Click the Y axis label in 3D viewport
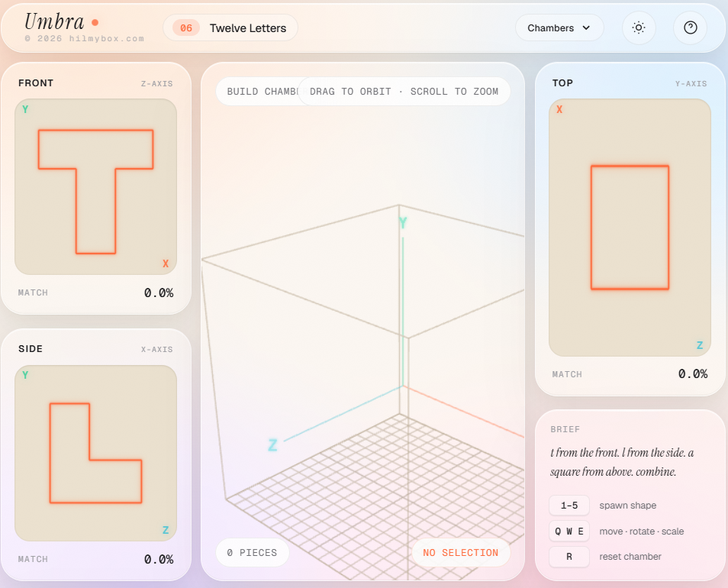 coord(402,224)
